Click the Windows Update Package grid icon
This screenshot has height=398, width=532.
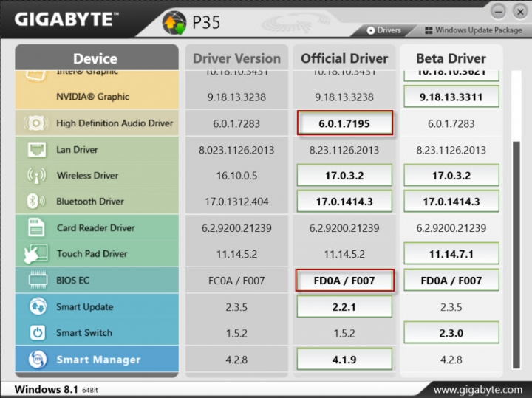coord(429,30)
